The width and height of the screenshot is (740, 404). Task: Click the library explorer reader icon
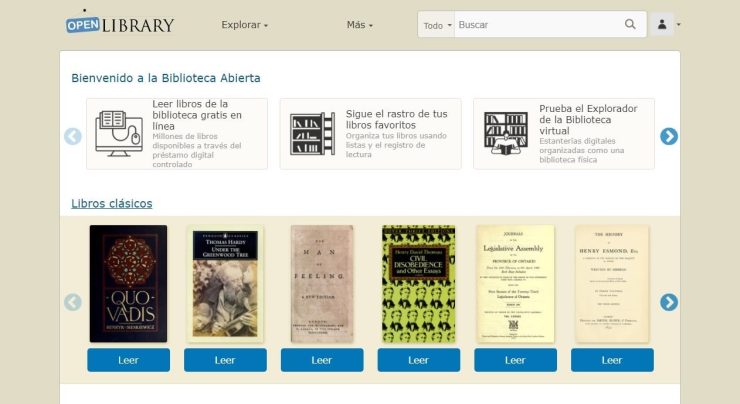tap(506, 134)
